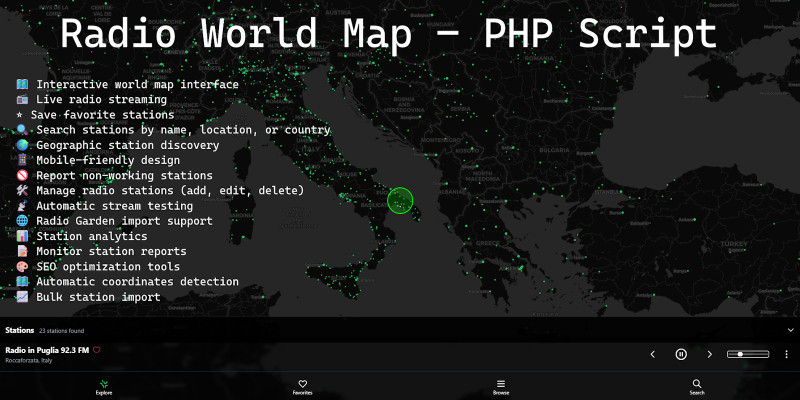Skip to the previous station
The width and height of the screenshot is (800, 400).
click(653, 354)
